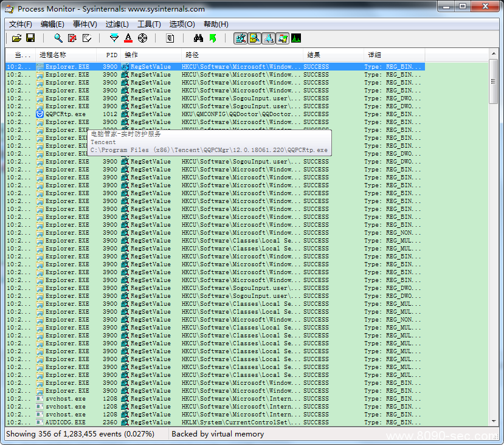
Task: Open Highlight dialog with red A icon
Action: (128, 38)
